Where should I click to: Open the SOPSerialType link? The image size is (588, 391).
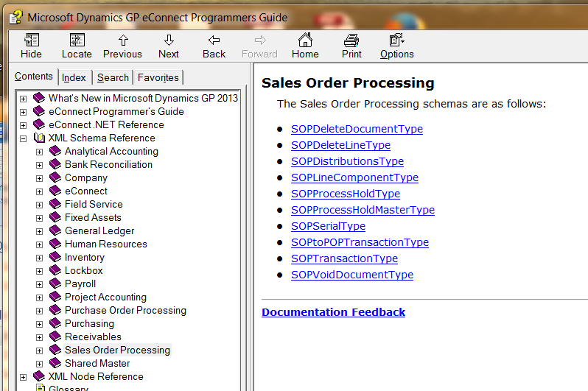point(329,226)
